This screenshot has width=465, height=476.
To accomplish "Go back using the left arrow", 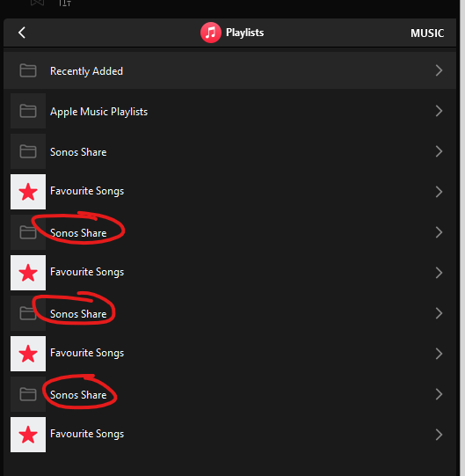I will click(x=22, y=33).
